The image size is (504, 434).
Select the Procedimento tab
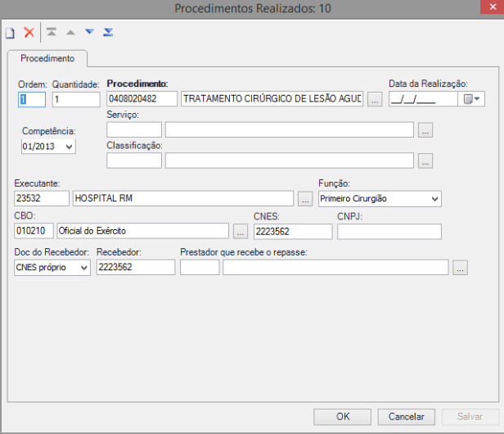47,58
